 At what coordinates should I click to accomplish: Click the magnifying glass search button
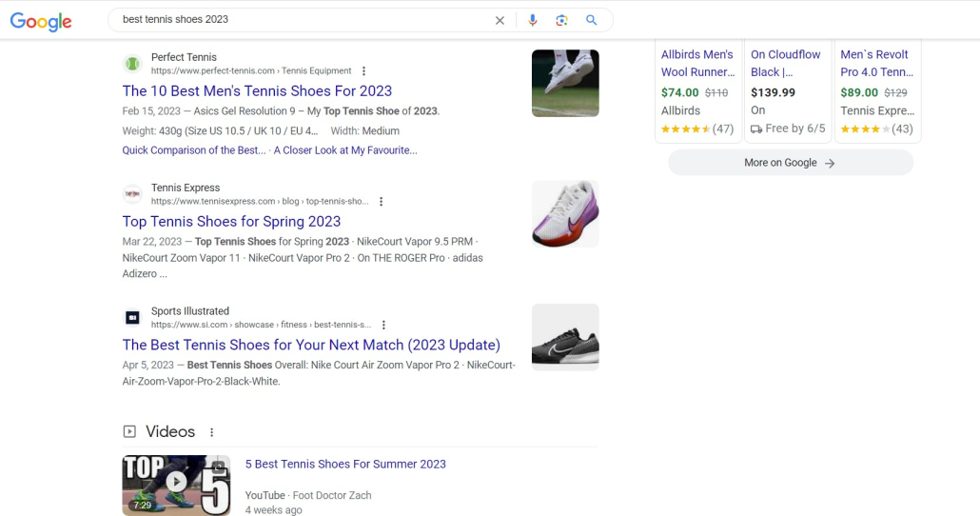tap(591, 20)
